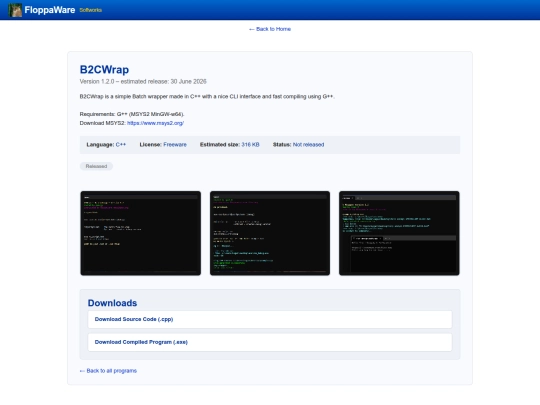Follow the Back to Home link

(270, 29)
